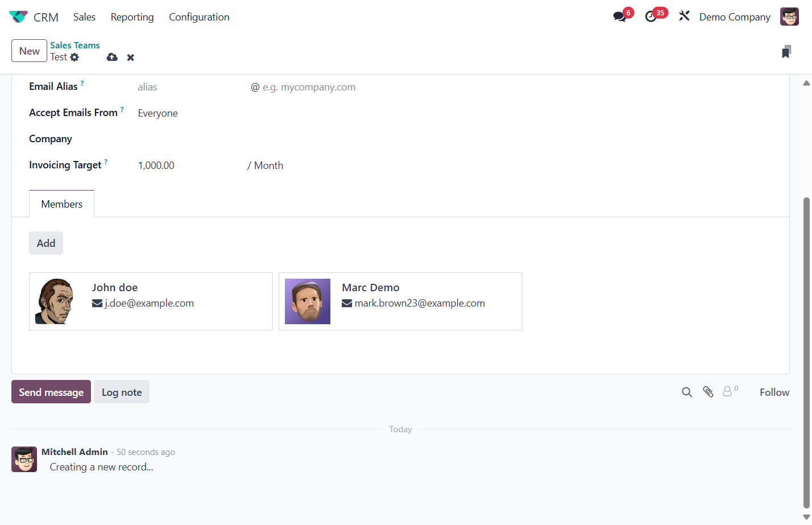
Task: Click Send message button
Action: (x=51, y=392)
